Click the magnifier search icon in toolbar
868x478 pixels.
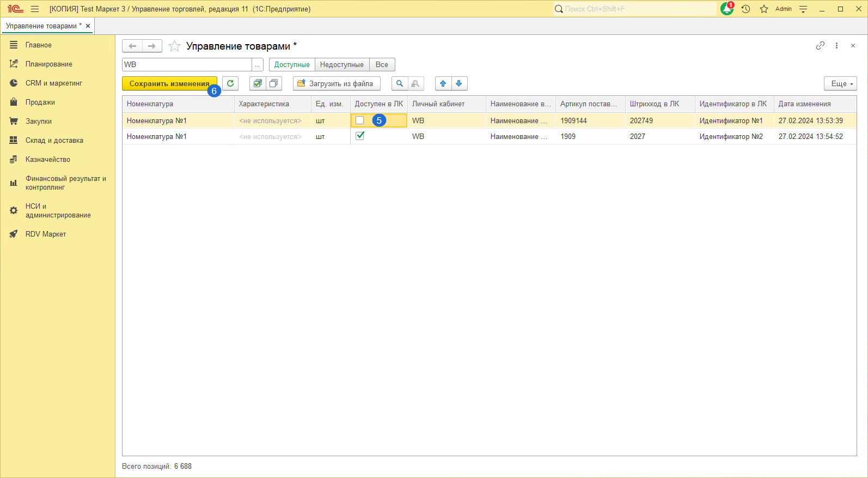(x=400, y=83)
